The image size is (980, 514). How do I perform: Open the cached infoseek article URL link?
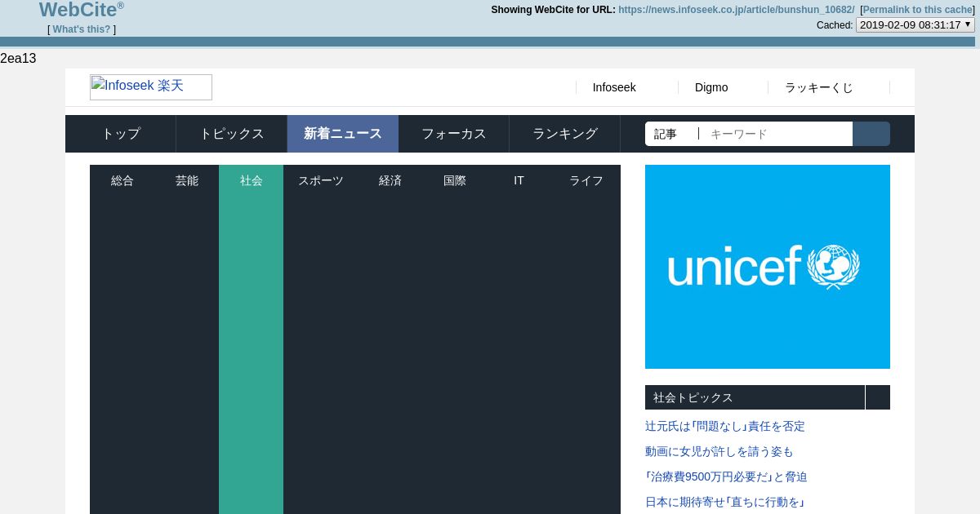pyautogui.click(x=737, y=10)
